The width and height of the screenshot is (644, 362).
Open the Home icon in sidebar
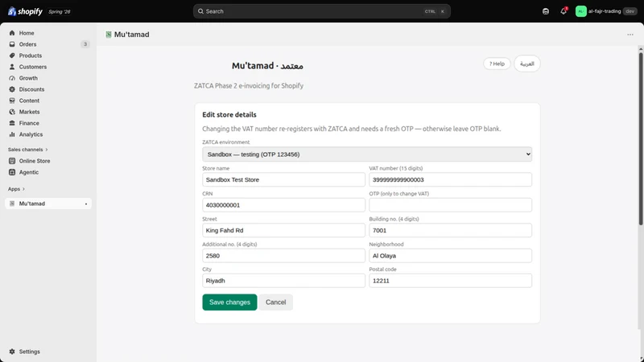tap(12, 33)
